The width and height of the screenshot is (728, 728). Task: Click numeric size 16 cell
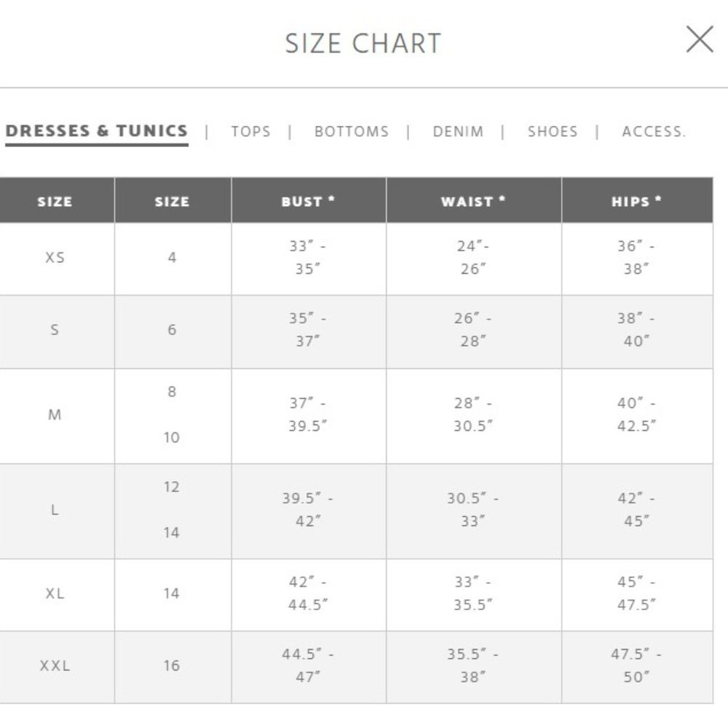[172, 666]
